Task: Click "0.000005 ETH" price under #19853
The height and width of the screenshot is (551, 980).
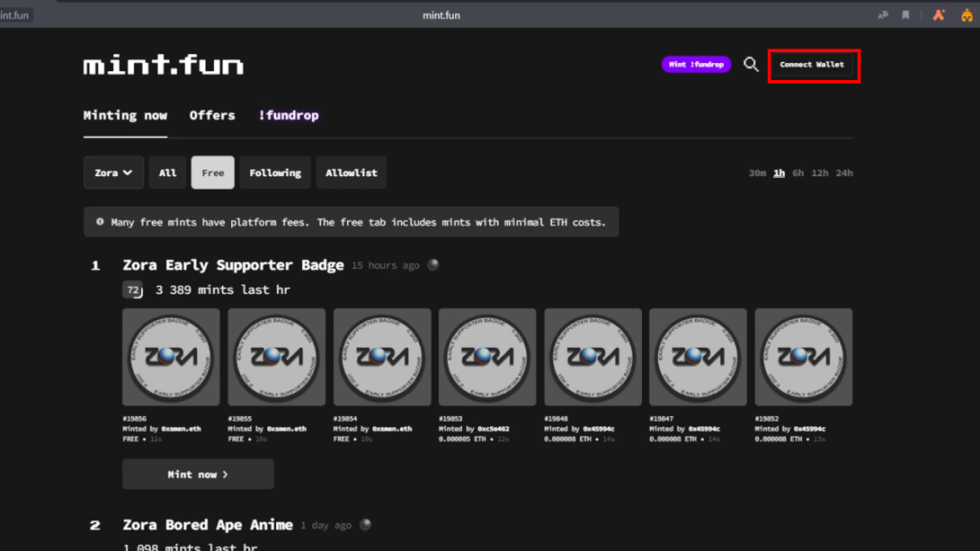Action: (462, 440)
